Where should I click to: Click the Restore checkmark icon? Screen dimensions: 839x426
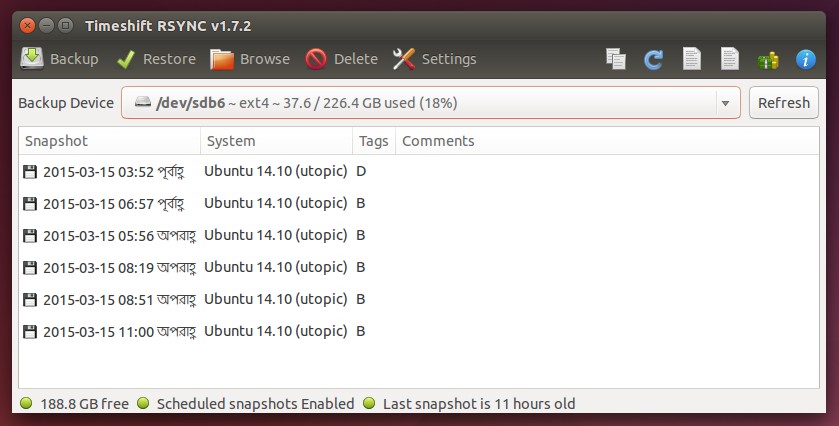pos(126,59)
